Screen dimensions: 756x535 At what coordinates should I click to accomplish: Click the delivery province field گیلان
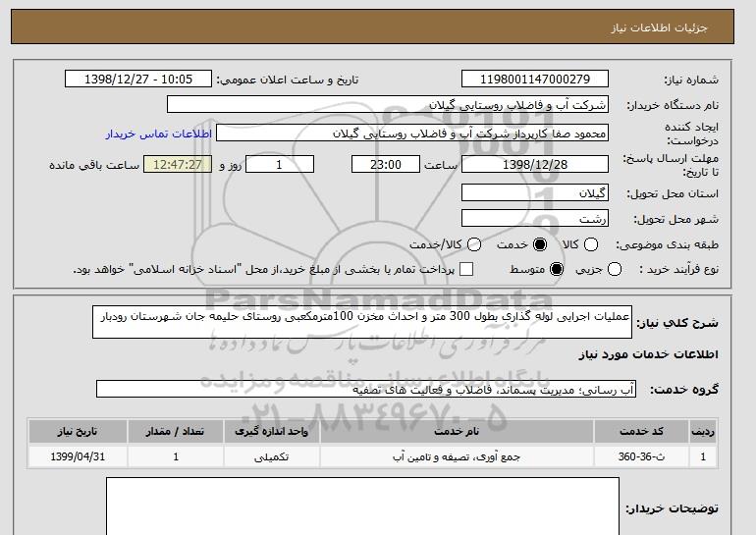pos(535,192)
